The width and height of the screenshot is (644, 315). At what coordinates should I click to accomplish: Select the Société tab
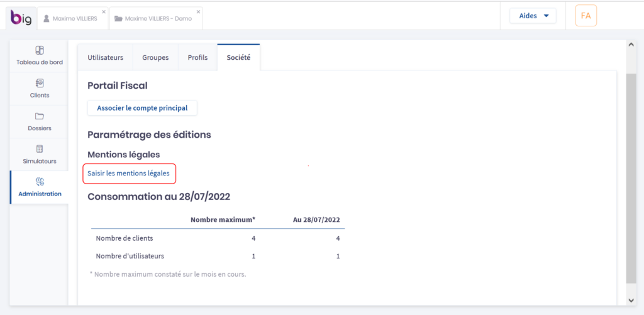(238, 57)
